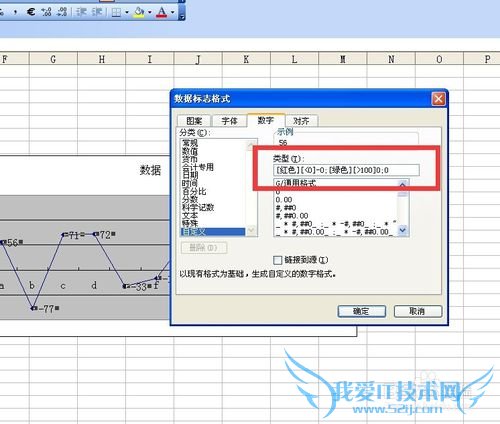Click the Increase Decimal icon
The height and width of the screenshot is (424, 500).
[46, 12]
